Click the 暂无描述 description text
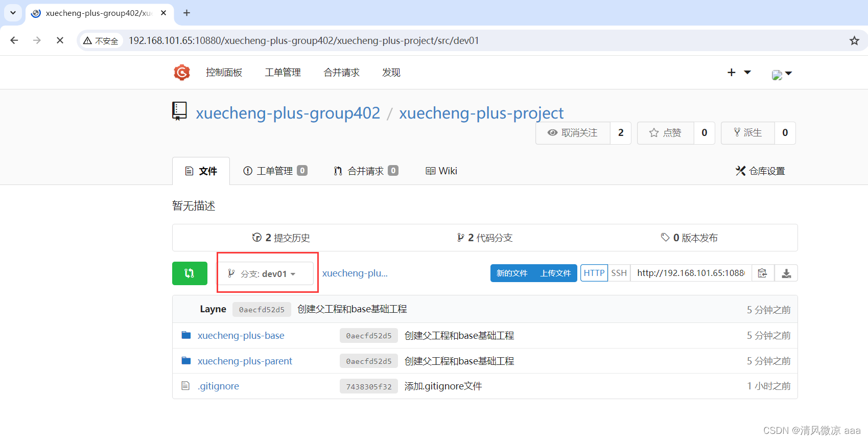The height and width of the screenshot is (440, 868). 194,205
